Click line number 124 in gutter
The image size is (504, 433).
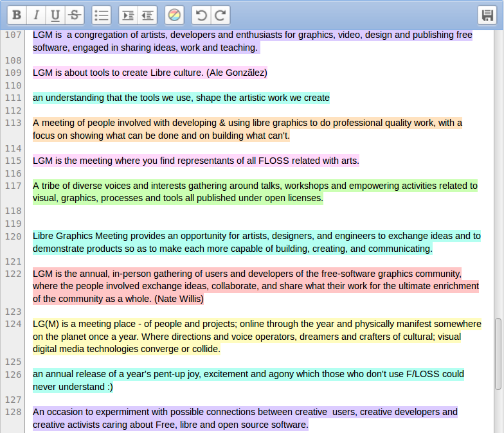[13, 324]
